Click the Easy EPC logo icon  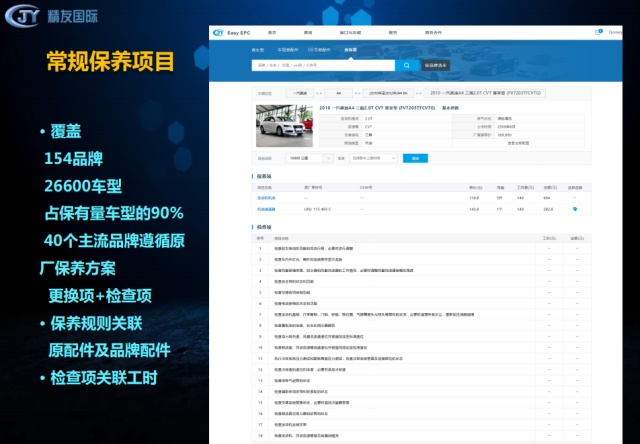click(x=219, y=32)
